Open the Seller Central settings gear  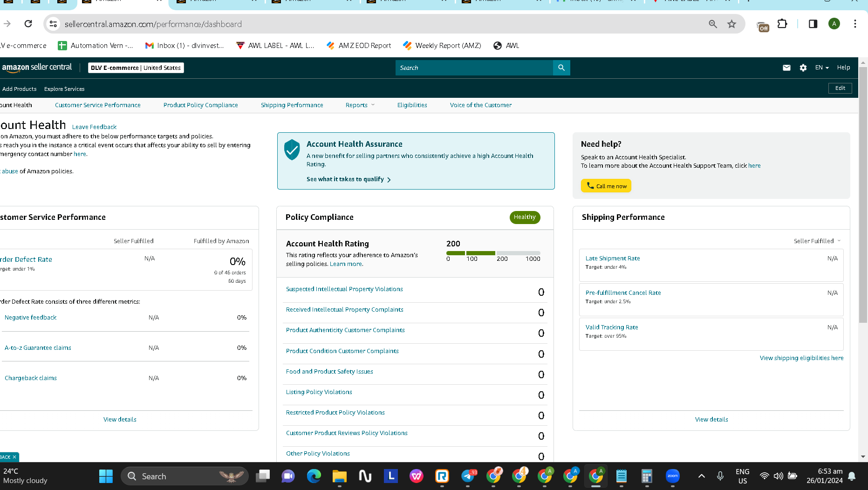tap(803, 68)
